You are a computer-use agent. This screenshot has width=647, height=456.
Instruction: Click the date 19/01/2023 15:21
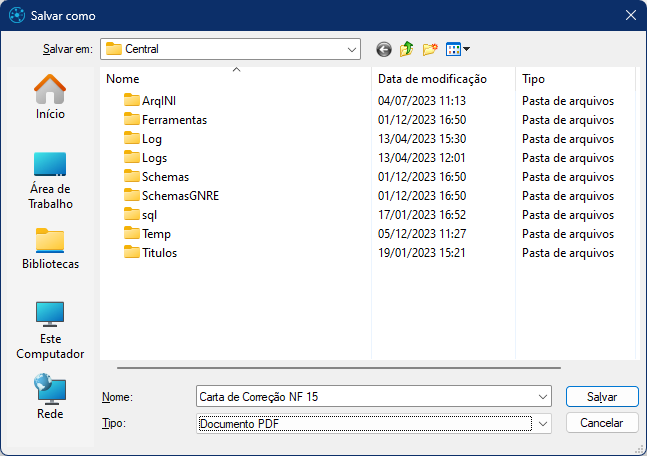point(422,253)
